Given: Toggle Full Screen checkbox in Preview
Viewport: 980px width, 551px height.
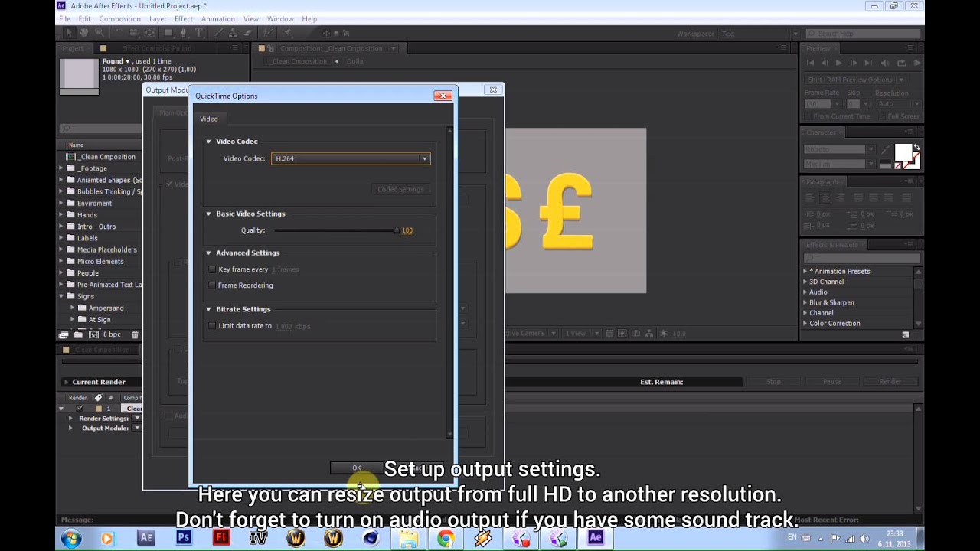Looking at the screenshot, I should (x=883, y=116).
